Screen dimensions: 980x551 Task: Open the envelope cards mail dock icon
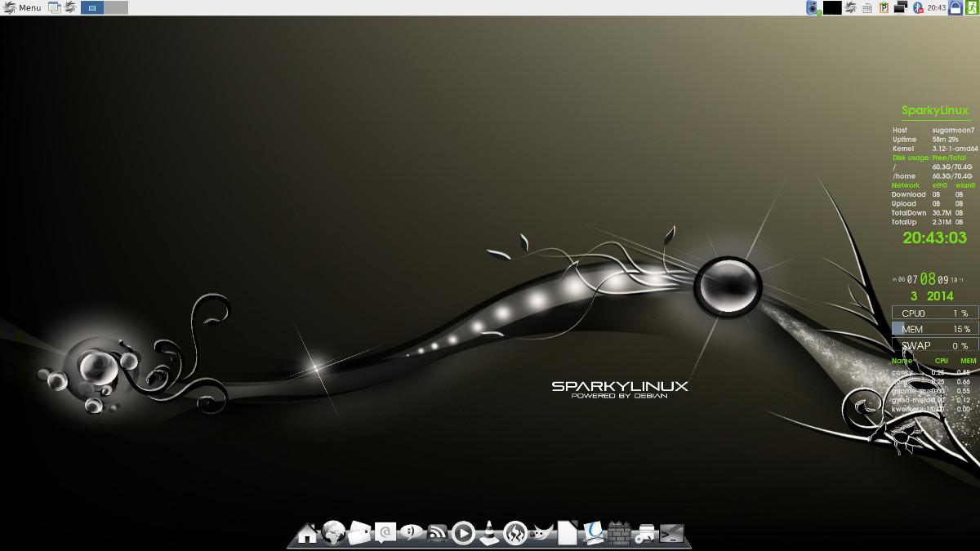click(359, 533)
